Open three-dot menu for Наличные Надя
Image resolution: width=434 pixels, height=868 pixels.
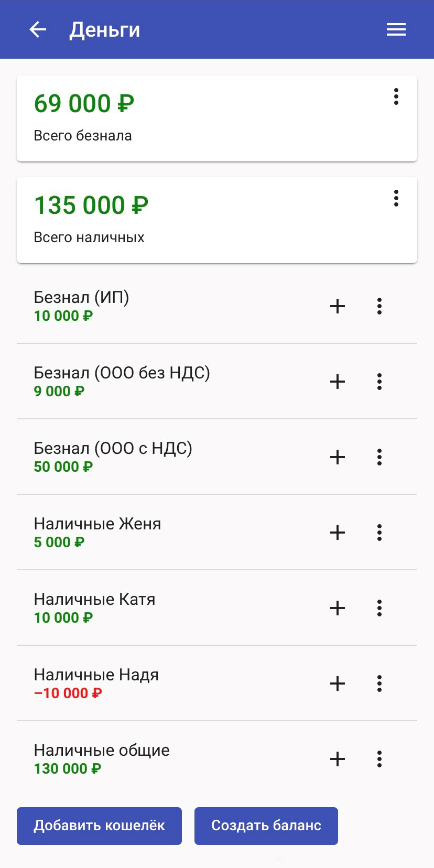coord(379,683)
